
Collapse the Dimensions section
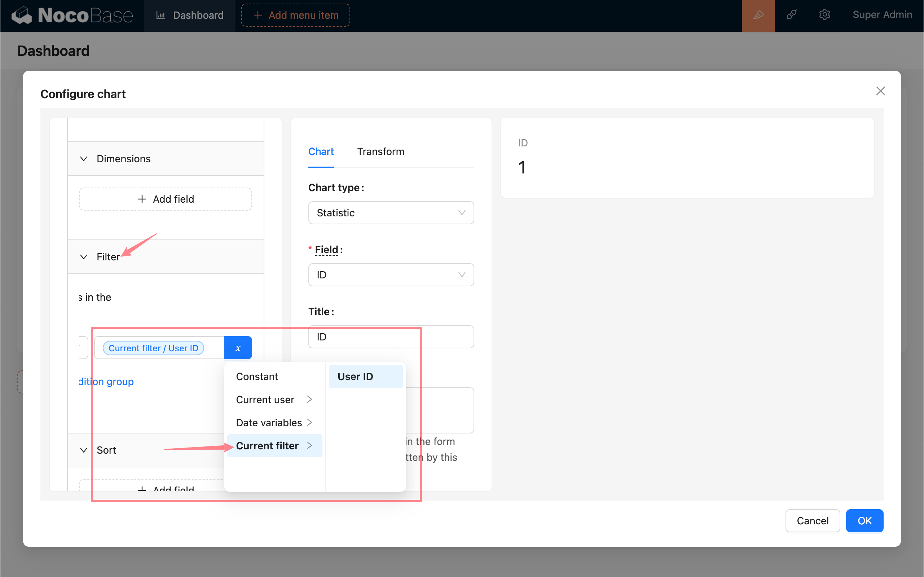click(84, 159)
